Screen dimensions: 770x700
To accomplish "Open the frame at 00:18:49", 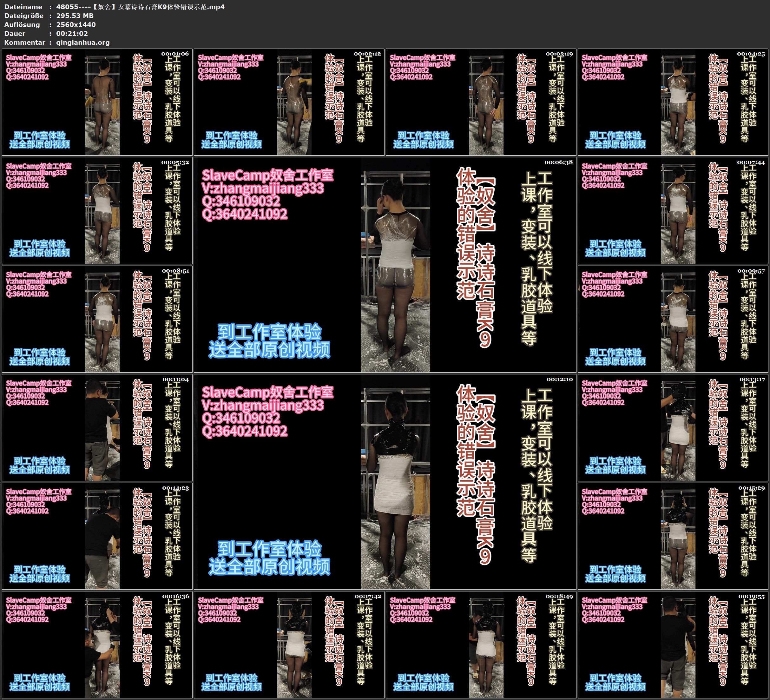I will [x=481, y=644].
